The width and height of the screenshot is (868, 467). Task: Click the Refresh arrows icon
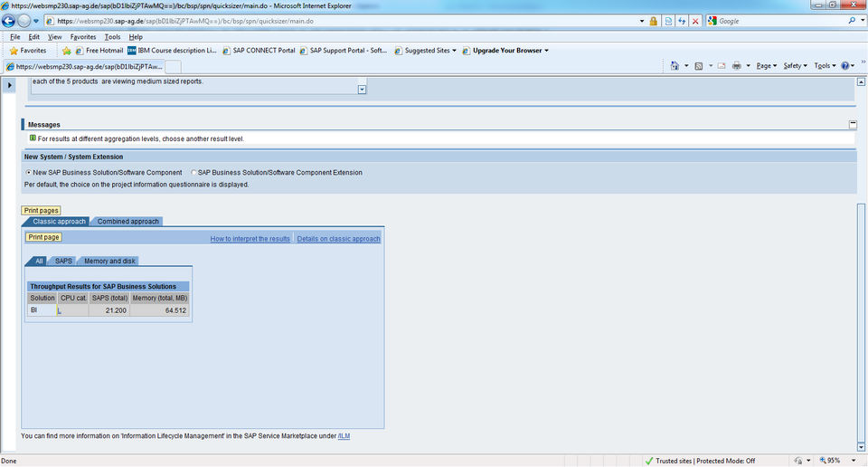[682, 21]
